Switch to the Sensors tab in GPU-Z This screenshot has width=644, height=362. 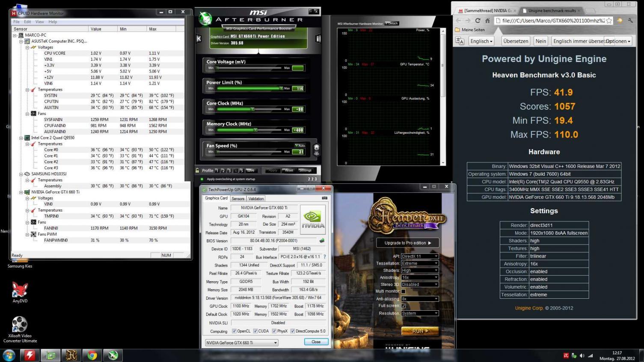(x=238, y=199)
